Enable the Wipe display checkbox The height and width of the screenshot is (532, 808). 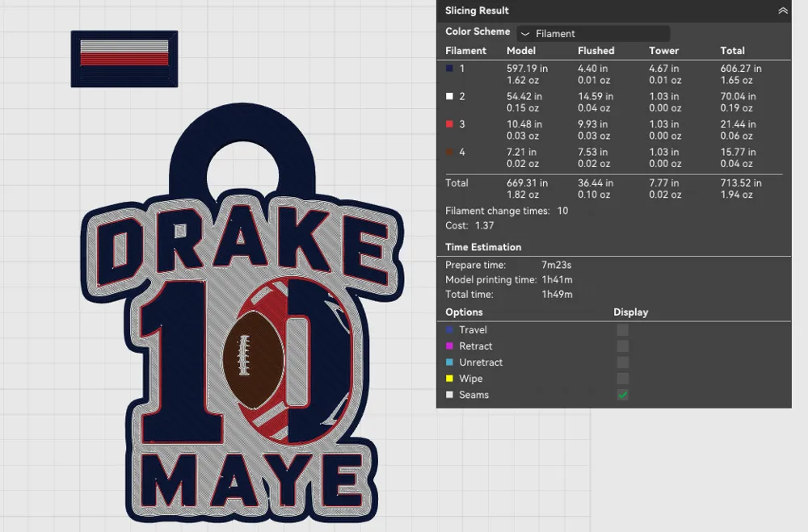coord(622,378)
